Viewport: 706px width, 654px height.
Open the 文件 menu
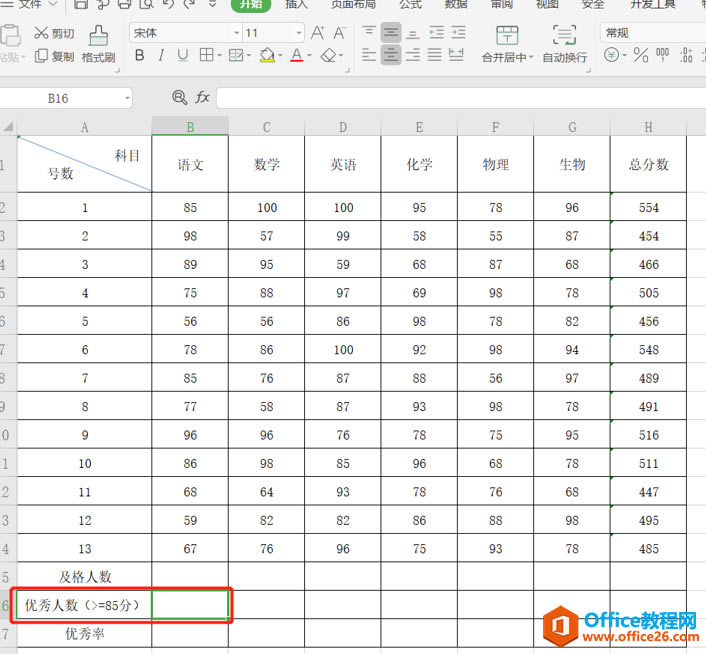pyautogui.click(x=28, y=5)
